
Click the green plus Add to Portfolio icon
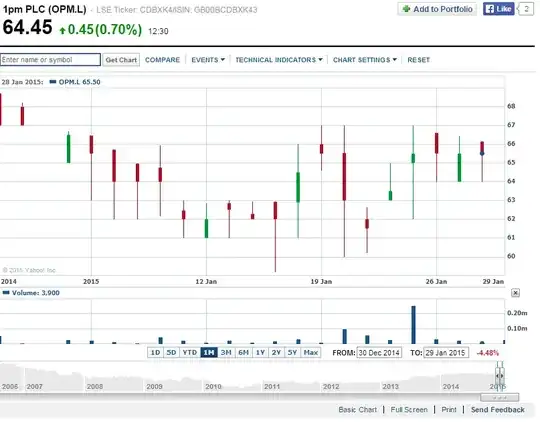pyautogui.click(x=406, y=9)
